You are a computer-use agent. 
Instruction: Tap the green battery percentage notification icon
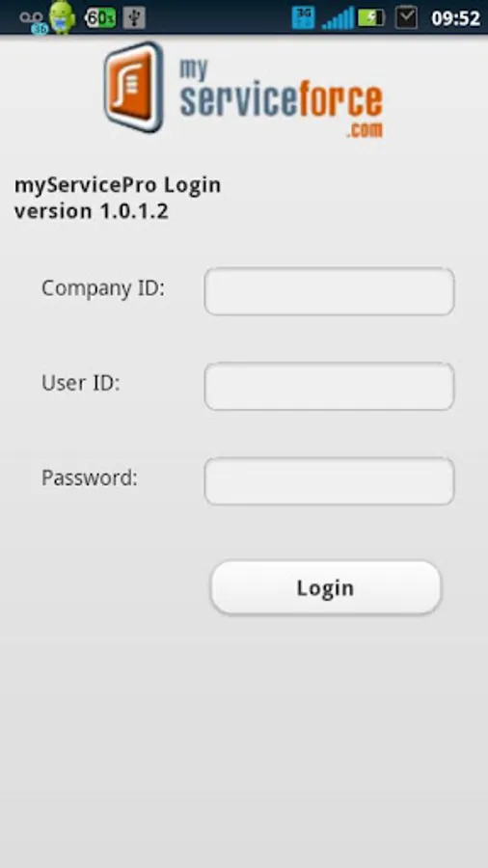point(99,17)
